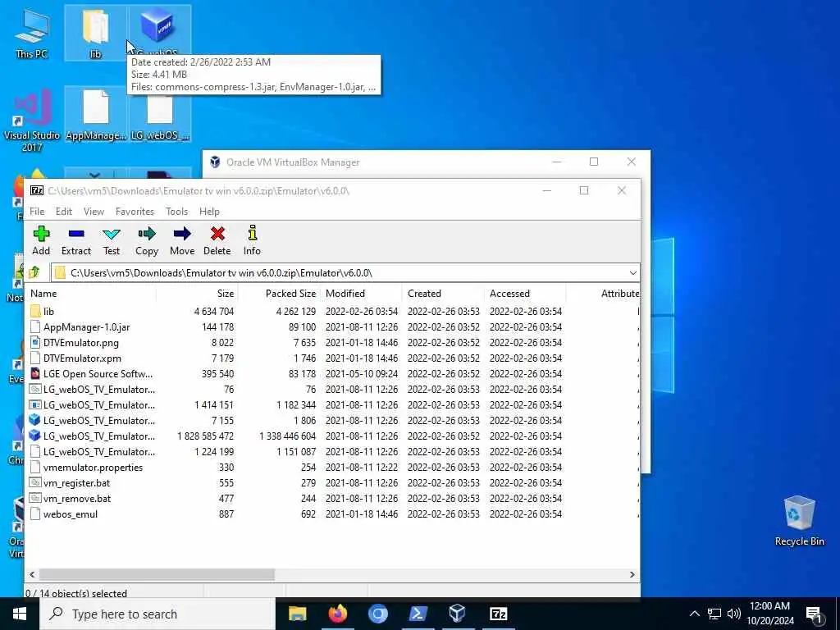This screenshot has height=630, width=840.
Task: Open the Favorites menu
Action: pyautogui.click(x=135, y=212)
